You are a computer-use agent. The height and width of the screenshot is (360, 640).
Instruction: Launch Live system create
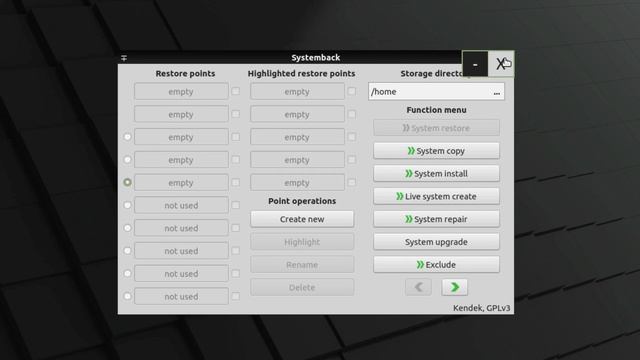pyautogui.click(x=436, y=197)
